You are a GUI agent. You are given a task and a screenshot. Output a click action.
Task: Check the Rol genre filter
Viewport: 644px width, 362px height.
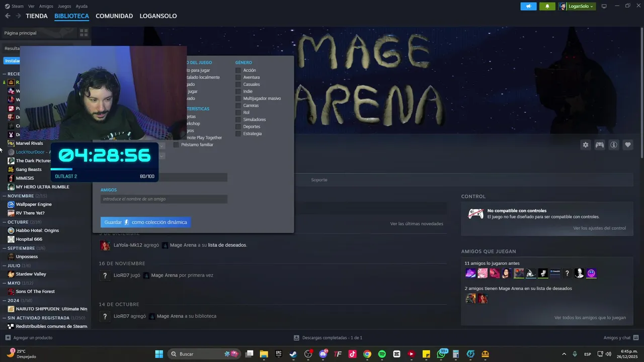pyautogui.click(x=238, y=113)
